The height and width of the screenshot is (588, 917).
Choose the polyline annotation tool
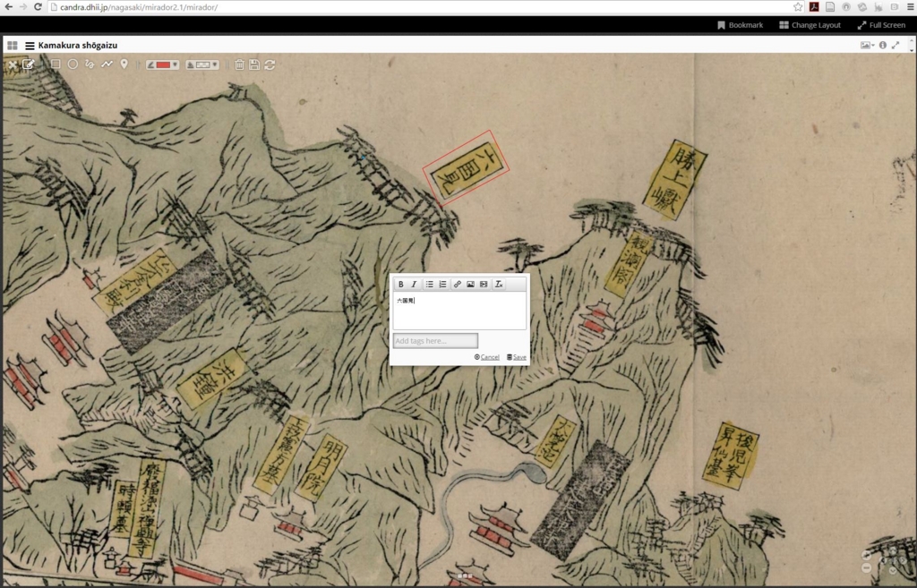pyautogui.click(x=107, y=64)
